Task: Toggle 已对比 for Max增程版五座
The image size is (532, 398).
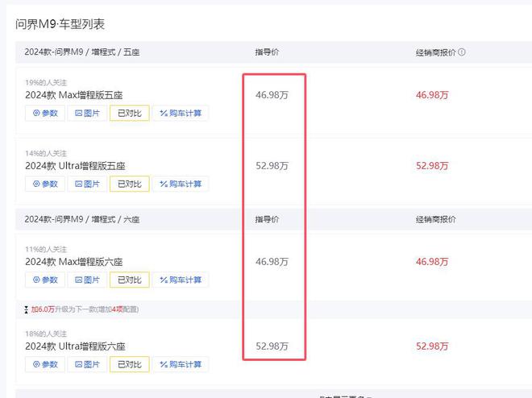Action: [x=129, y=114]
